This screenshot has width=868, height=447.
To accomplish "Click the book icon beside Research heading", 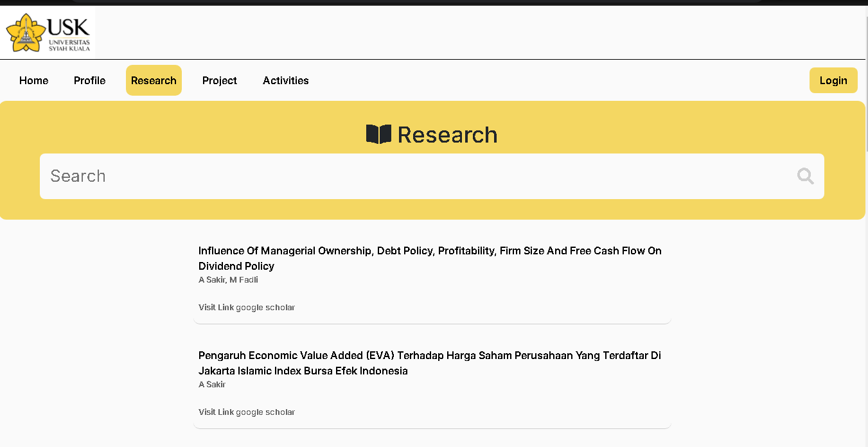I will pos(378,134).
